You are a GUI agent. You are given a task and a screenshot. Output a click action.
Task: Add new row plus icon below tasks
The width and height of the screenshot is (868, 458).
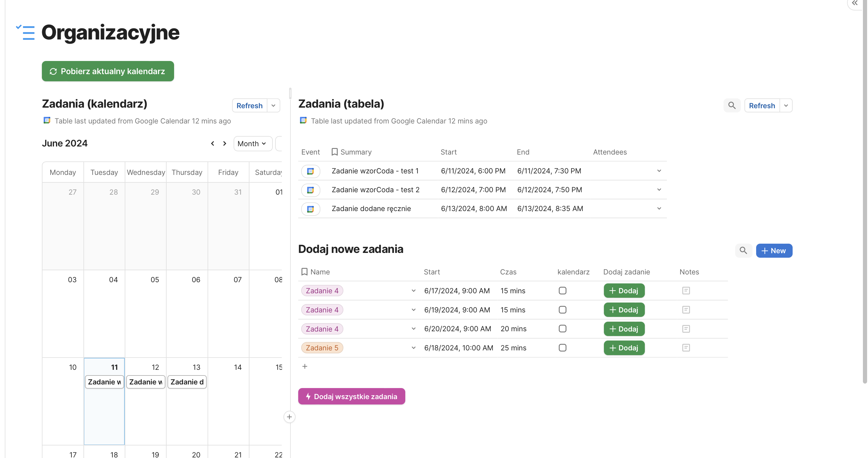[304, 367]
